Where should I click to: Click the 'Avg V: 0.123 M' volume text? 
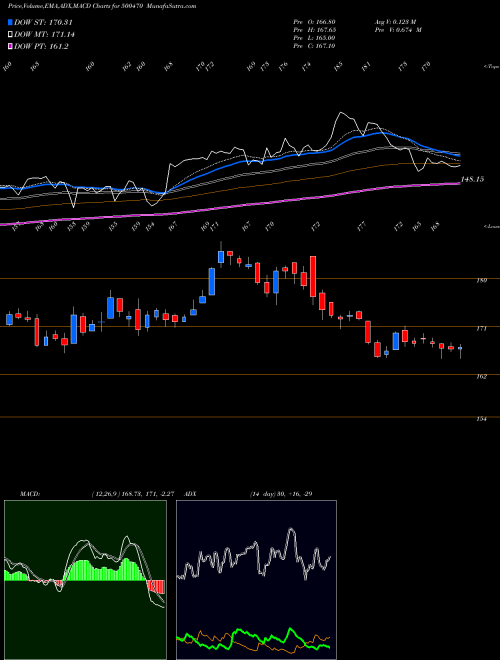(395, 22)
